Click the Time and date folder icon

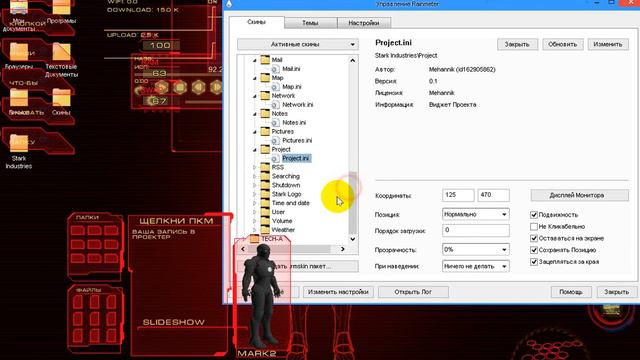coord(265,203)
